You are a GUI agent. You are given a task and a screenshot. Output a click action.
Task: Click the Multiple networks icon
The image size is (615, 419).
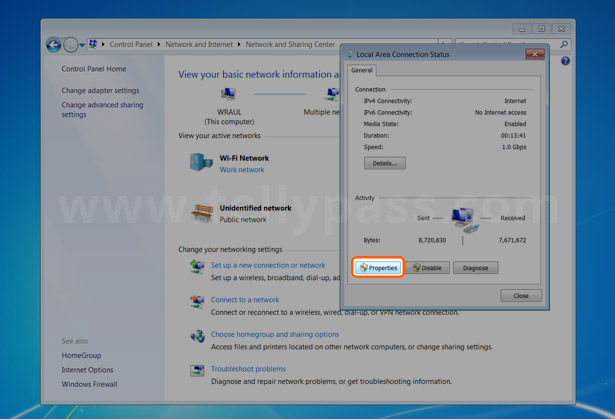click(333, 94)
